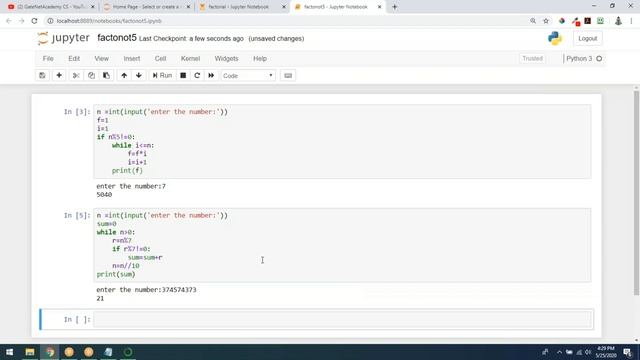Go back in browser history
640x360 pixels.
pos(9,21)
